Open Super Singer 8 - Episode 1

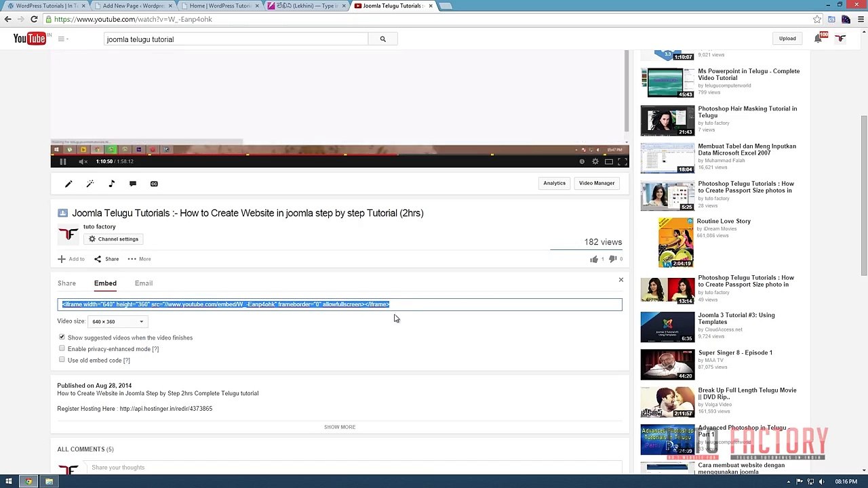pos(735,352)
